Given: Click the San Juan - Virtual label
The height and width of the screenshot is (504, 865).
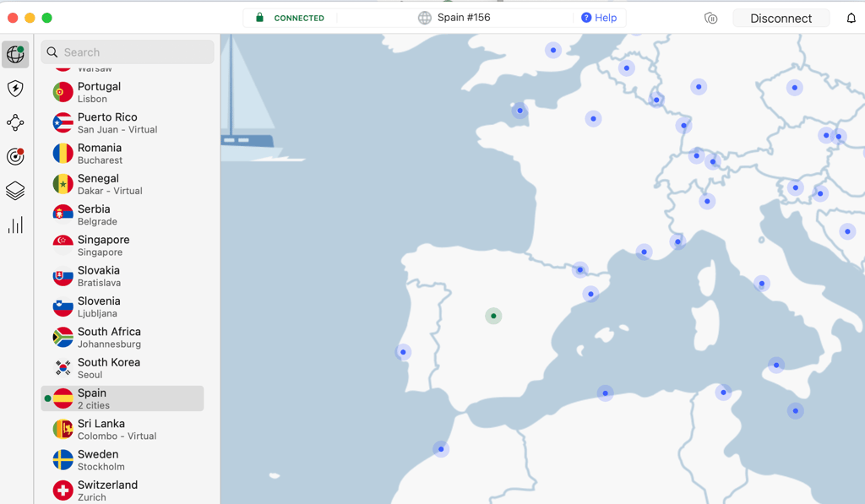Looking at the screenshot, I should point(117,129).
